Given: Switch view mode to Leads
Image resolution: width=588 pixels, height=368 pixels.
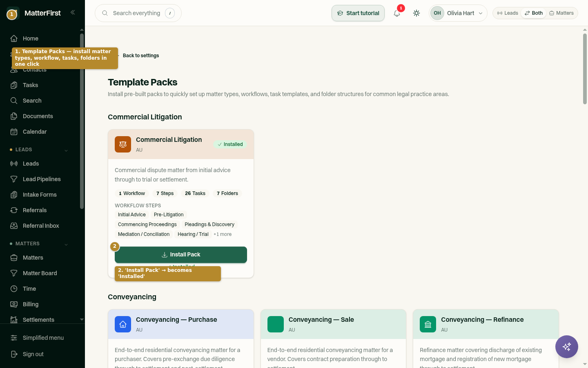Looking at the screenshot, I should pos(508,13).
